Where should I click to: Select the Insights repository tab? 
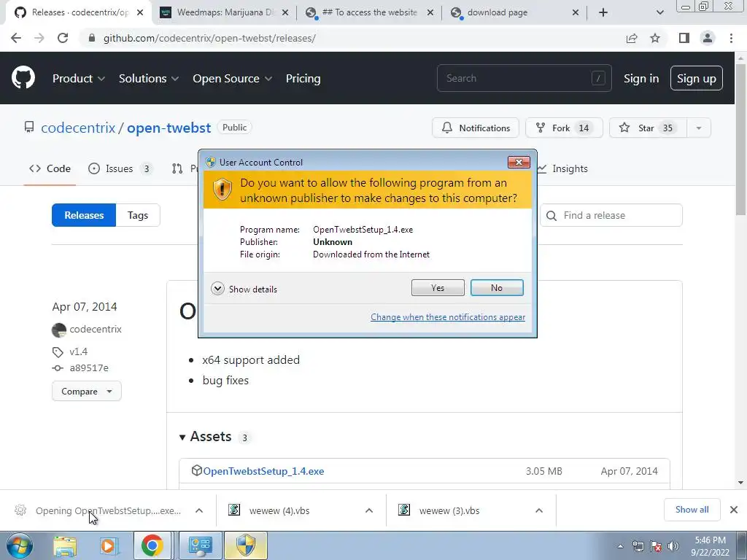562,168
